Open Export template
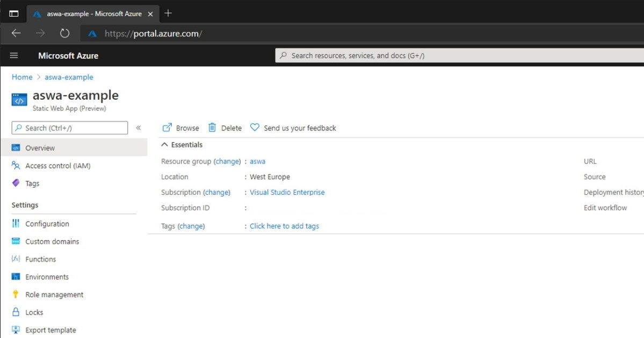Viewport: 644px width, 338px height. pos(49,329)
